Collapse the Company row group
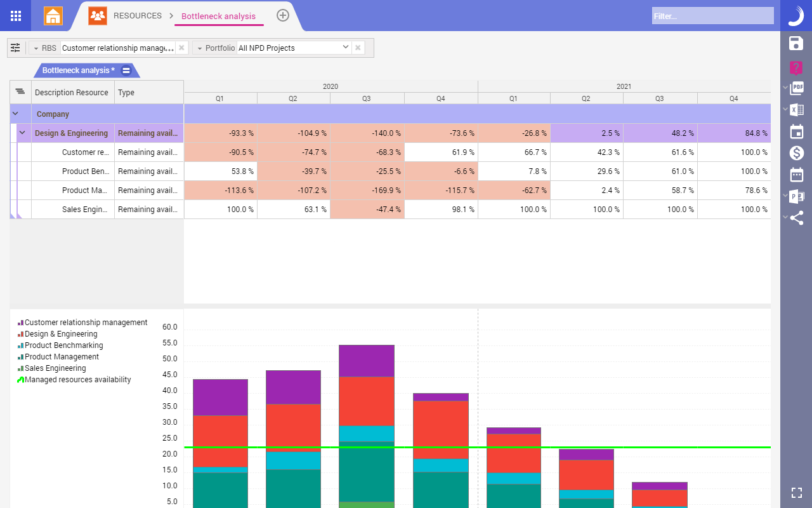Screen dimensions: 812x508 [x=15, y=114]
